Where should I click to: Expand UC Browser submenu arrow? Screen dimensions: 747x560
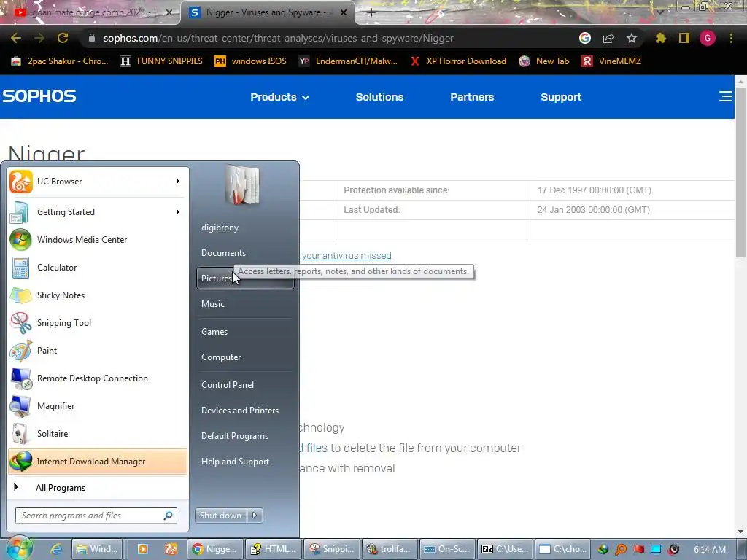[178, 182]
